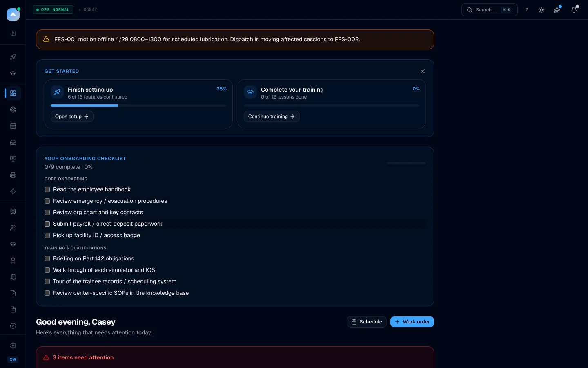Viewport: 588px width, 368px height.
Task: Click the Search field in top bar
Action: [489, 10]
